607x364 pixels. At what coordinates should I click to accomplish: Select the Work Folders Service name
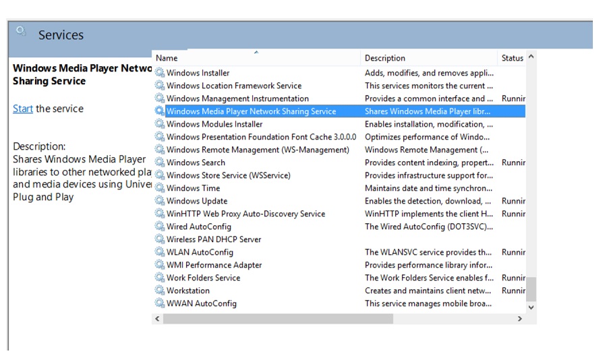[x=203, y=277]
